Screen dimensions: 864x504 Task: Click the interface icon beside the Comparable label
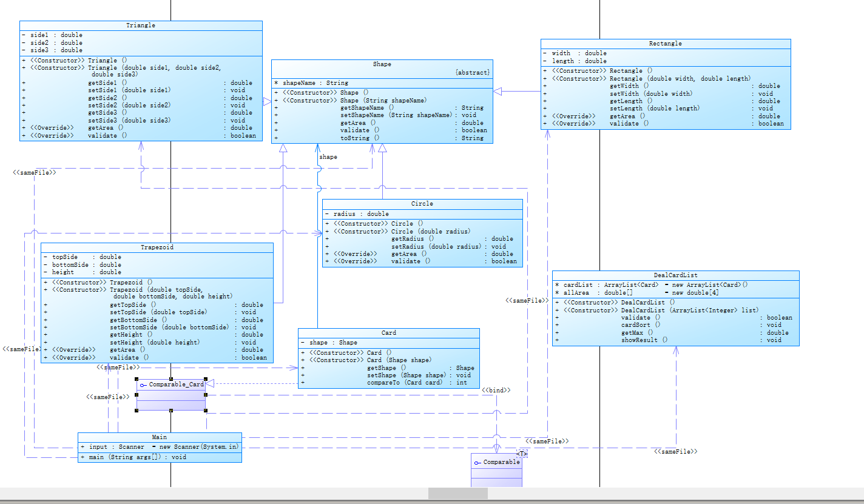[478, 463]
